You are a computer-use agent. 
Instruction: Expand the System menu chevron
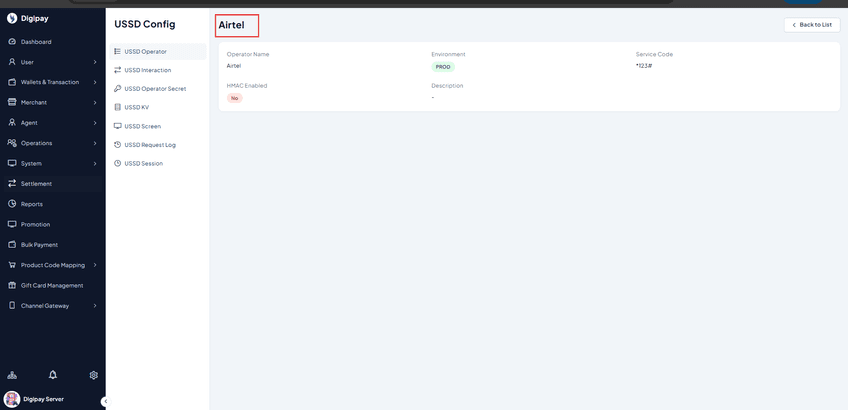[x=95, y=163]
